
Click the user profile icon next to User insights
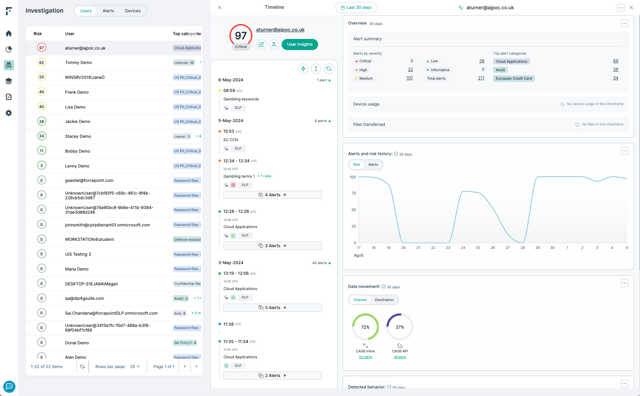coord(274,44)
